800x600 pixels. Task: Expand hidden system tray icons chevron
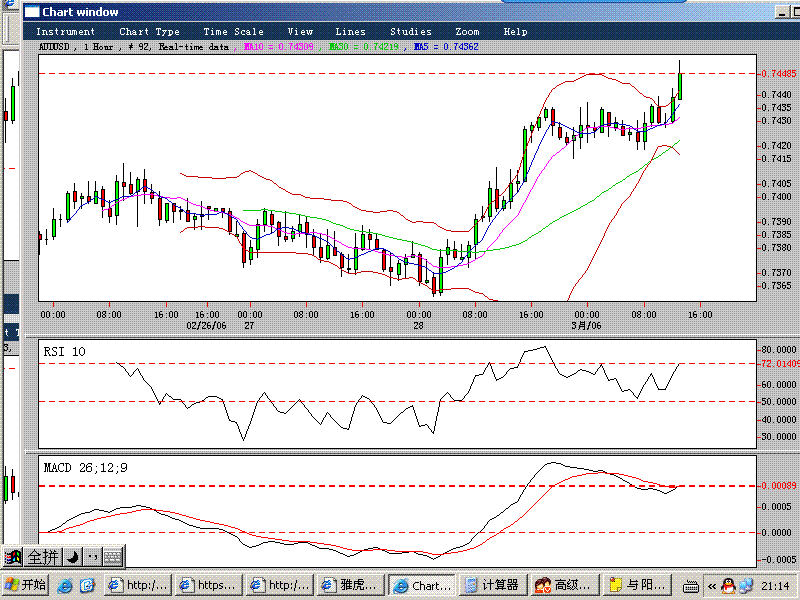click(712, 585)
